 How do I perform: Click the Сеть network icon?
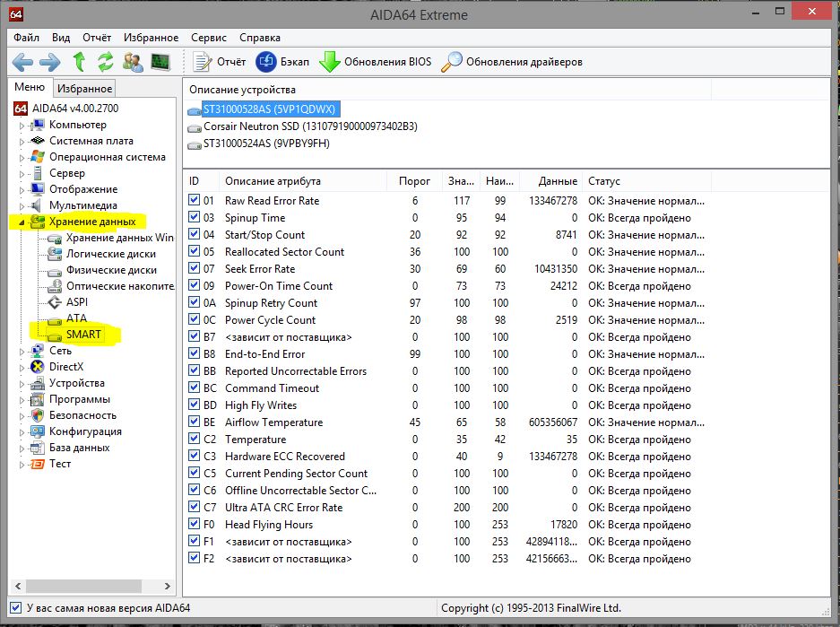click(38, 351)
